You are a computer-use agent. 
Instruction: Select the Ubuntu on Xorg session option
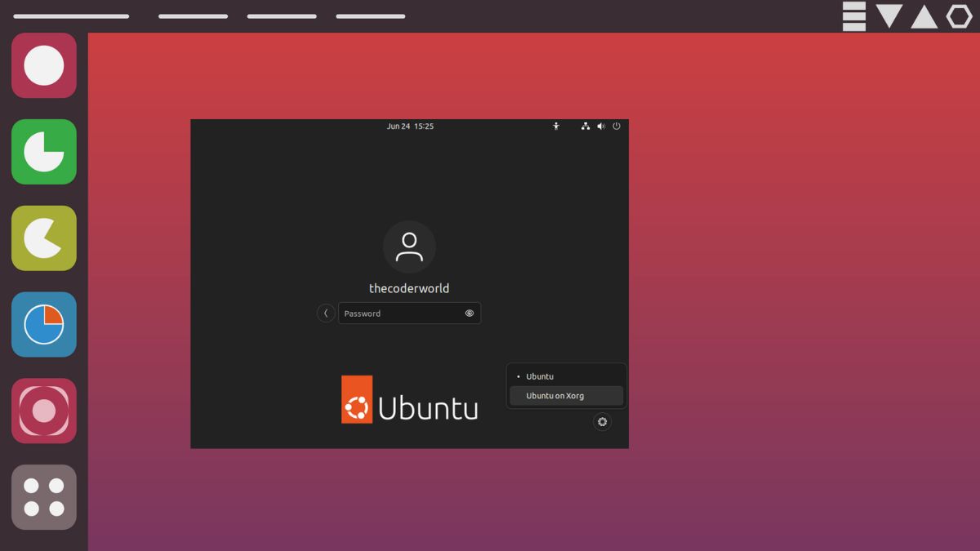point(555,395)
